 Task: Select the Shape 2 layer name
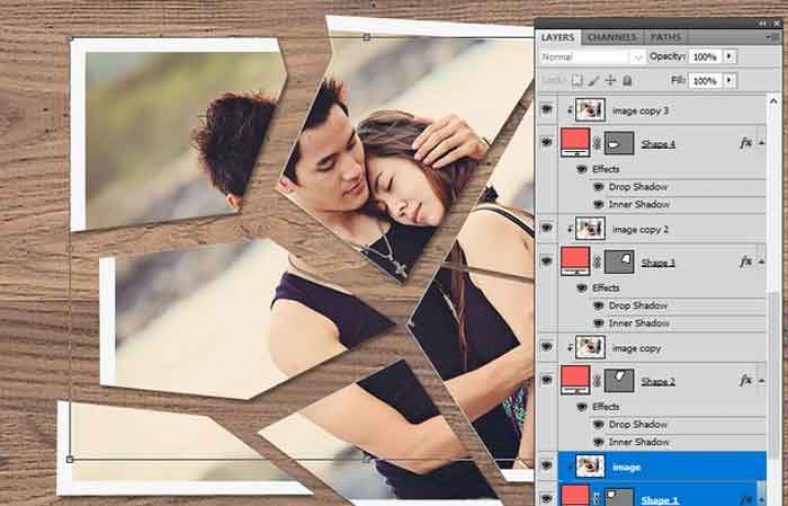pos(658,382)
